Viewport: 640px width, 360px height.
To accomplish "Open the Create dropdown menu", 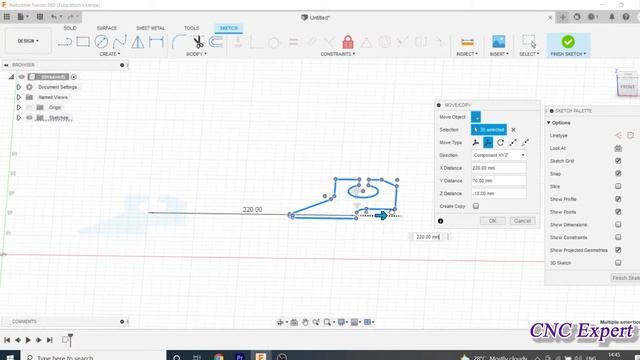I will [110, 54].
